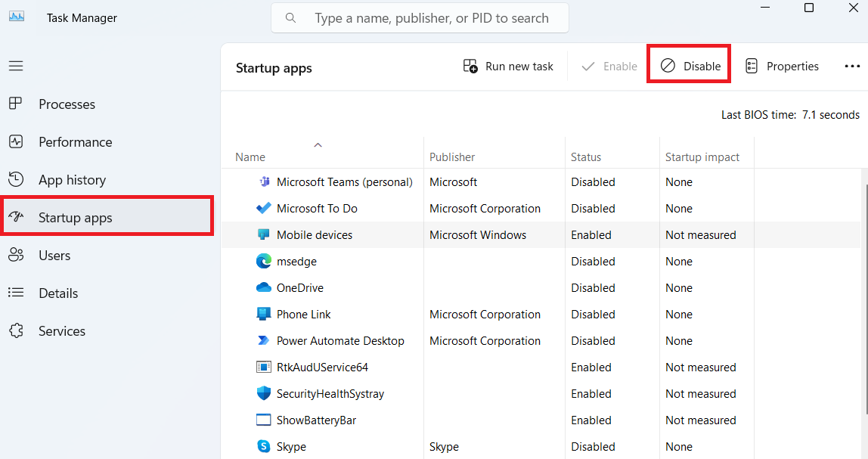Viewport: 868px width, 459px height.
Task: Click the Properties icon in toolbar
Action: click(x=752, y=66)
